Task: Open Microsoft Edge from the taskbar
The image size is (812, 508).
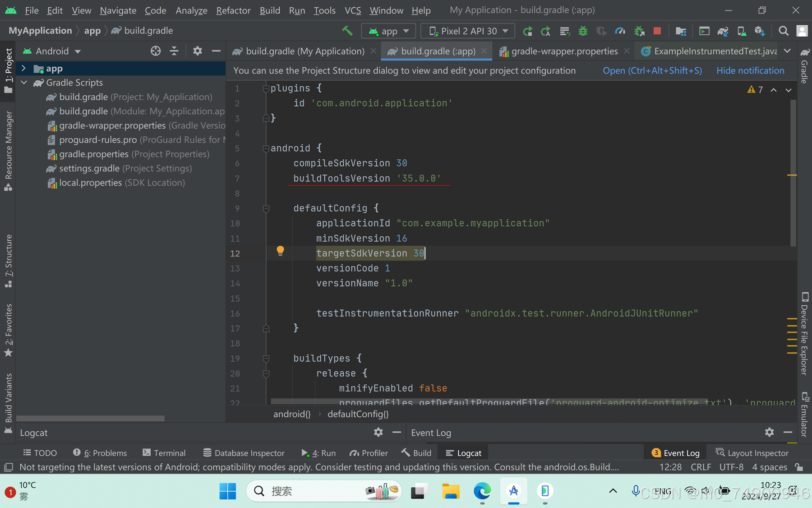Action: [x=482, y=491]
